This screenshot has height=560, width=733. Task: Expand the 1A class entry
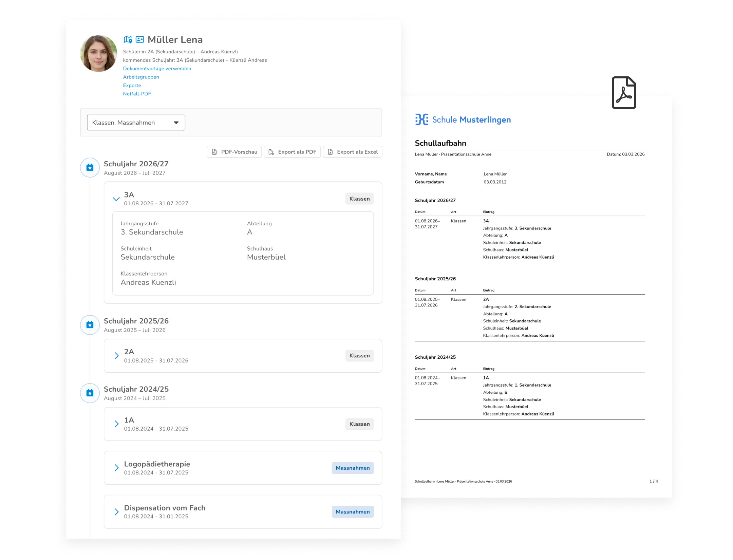click(x=116, y=424)
